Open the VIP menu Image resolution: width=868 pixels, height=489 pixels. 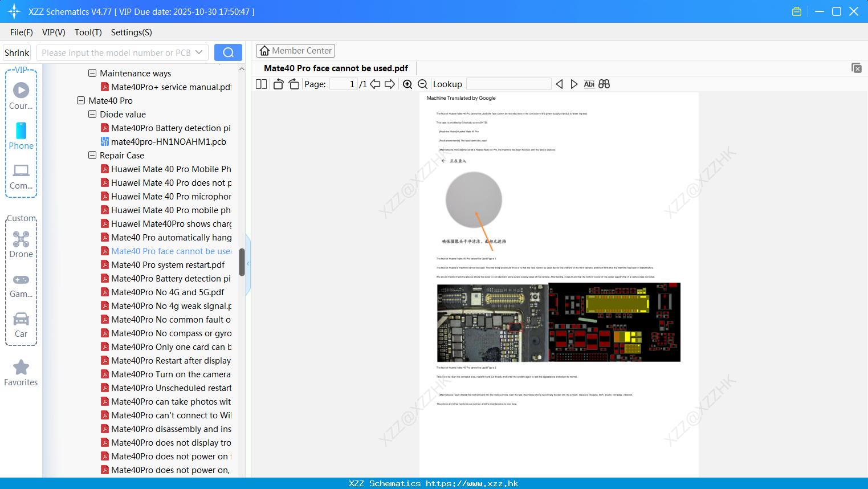click(54, 32)
